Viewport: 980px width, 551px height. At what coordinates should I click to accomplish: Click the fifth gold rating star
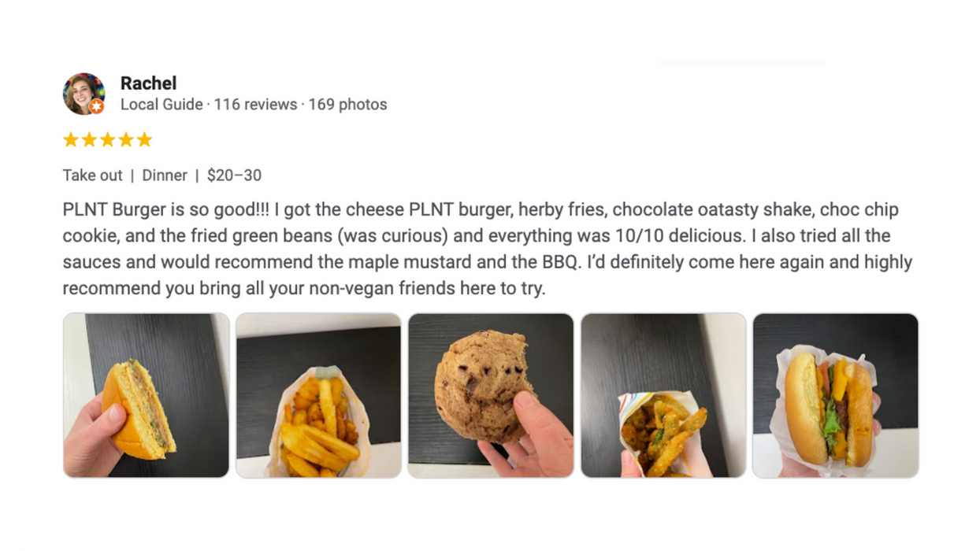[144, 140]
